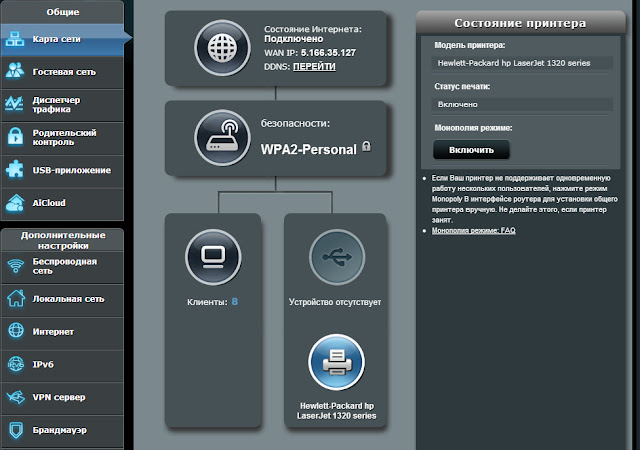Click the Network Map icon in sidebar
Image resolution: width=640 pixels, height=450 pixels.
tap(15, 39)
